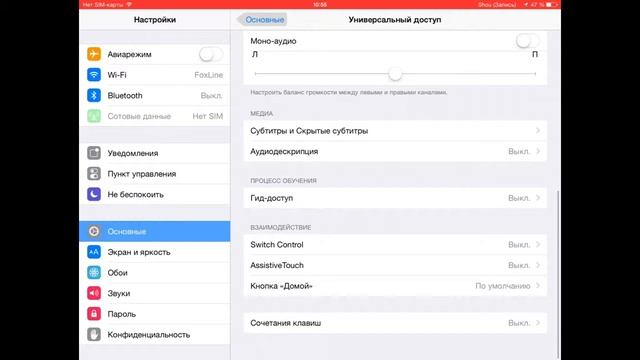Tap the Wi-Fi icon in sidebar

tap(94, 75)
